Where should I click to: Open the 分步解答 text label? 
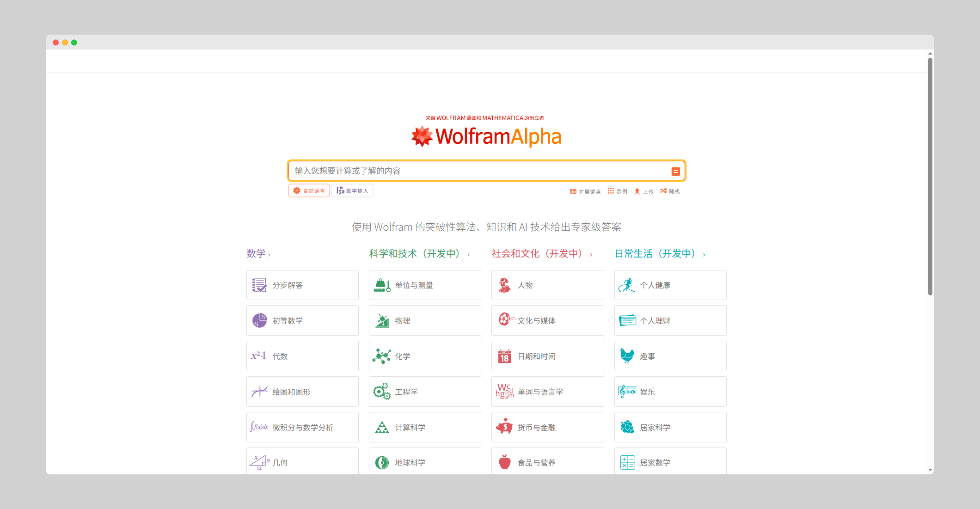[288, 285]
